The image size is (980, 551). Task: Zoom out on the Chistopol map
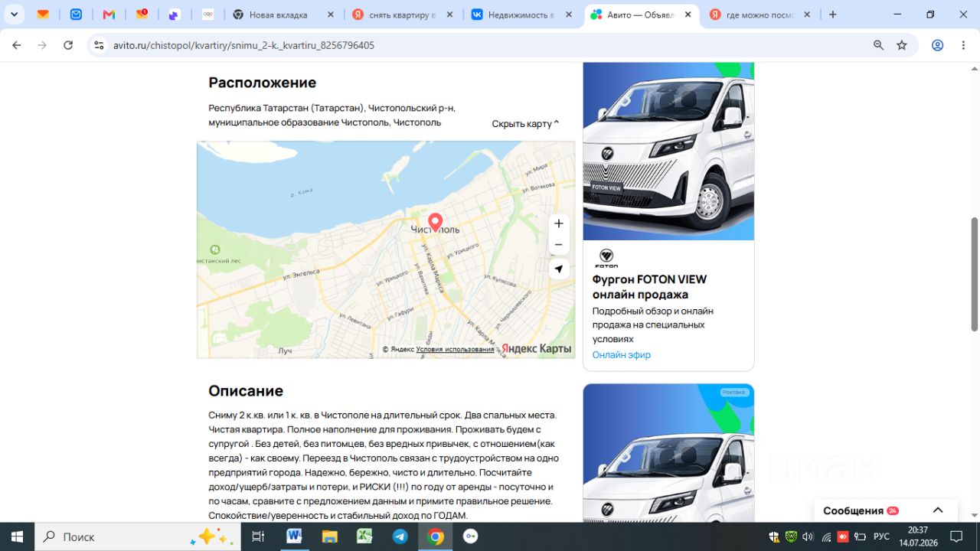coord(559,245)
